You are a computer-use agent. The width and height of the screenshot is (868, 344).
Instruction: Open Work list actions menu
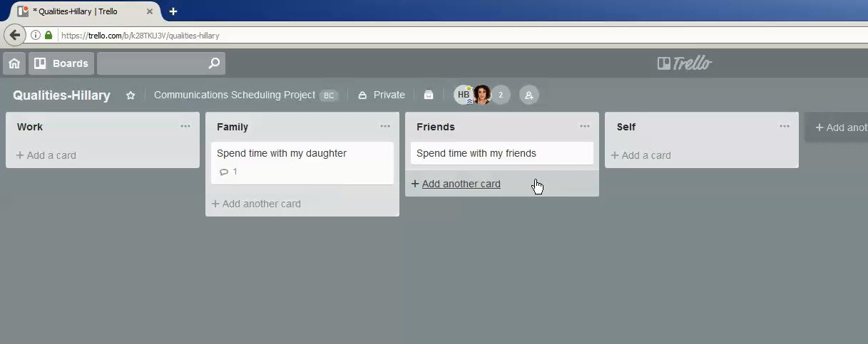[185, 126]
